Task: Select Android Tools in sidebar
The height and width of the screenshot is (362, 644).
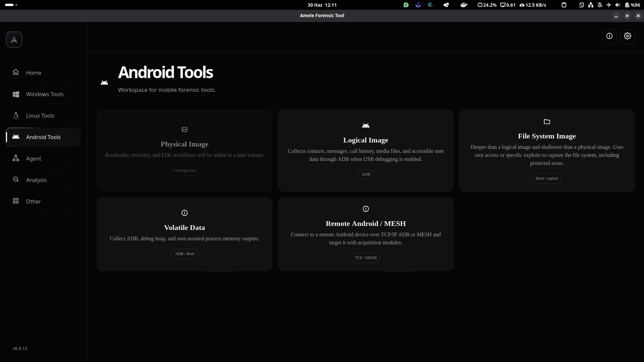Action: [43, 137]
